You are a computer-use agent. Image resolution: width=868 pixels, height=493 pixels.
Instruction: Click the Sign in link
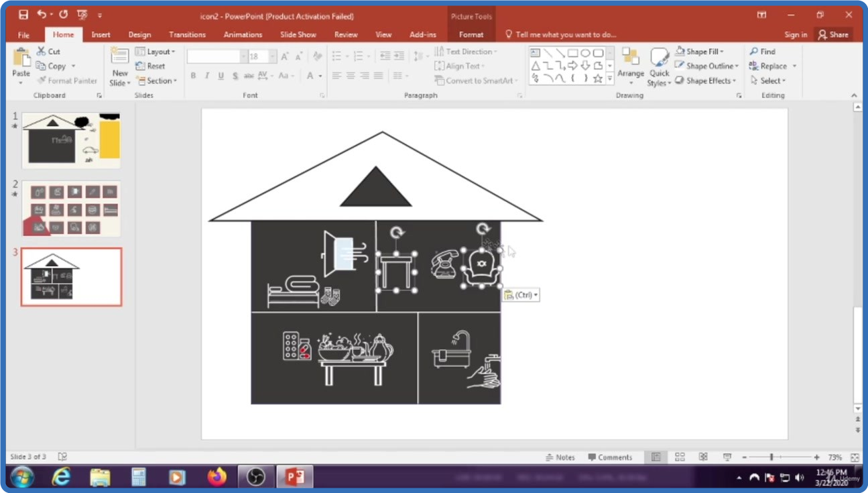pos(796,35)
